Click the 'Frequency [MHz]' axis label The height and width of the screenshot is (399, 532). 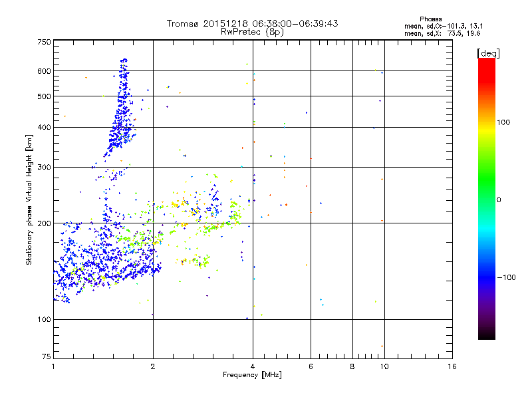pos(252,375)
